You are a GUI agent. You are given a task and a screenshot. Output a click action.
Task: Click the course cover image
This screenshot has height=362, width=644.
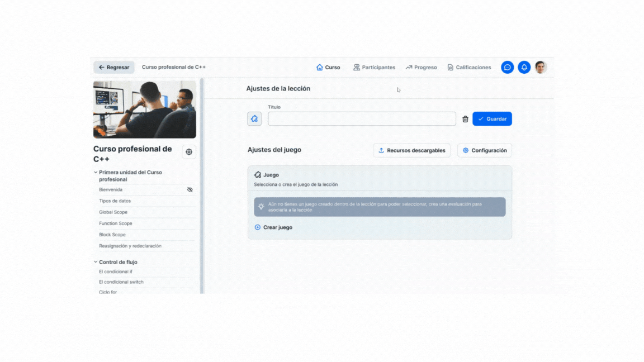pos(145,109)
